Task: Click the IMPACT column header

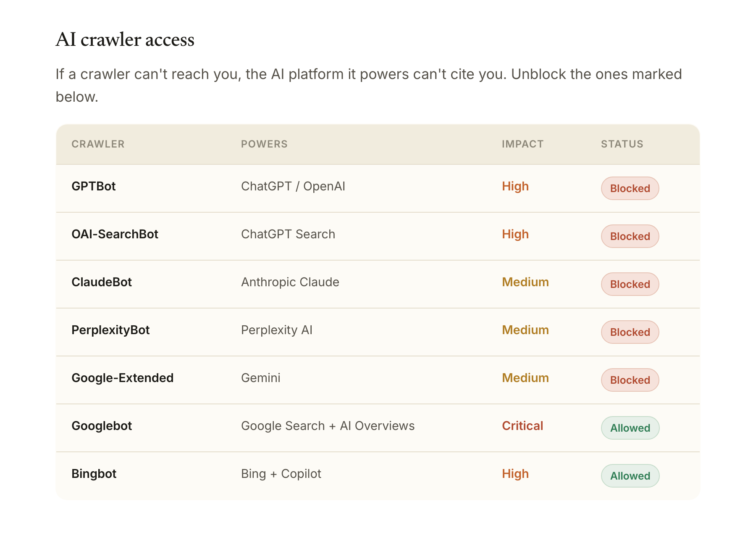Action: (x=522, y=144)
